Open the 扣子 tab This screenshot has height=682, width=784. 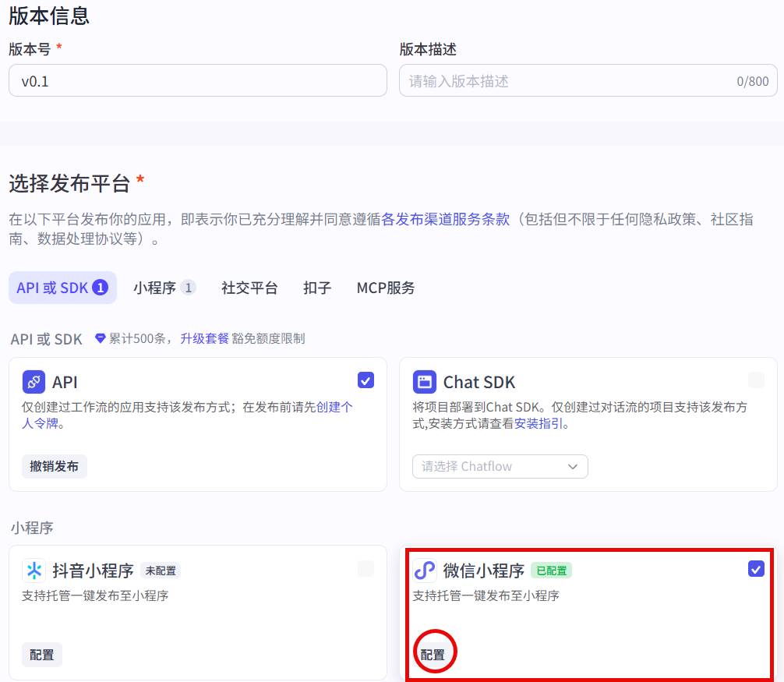[317, 288]
